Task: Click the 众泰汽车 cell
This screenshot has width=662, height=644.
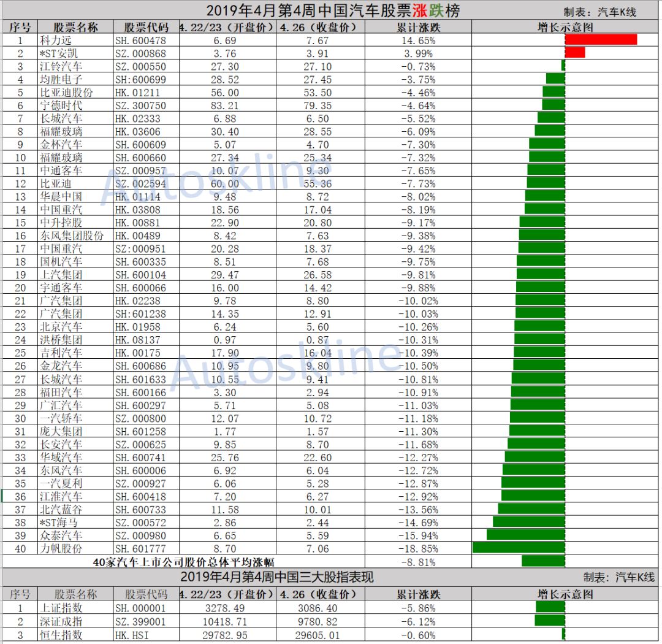Action: coord(75,536)
